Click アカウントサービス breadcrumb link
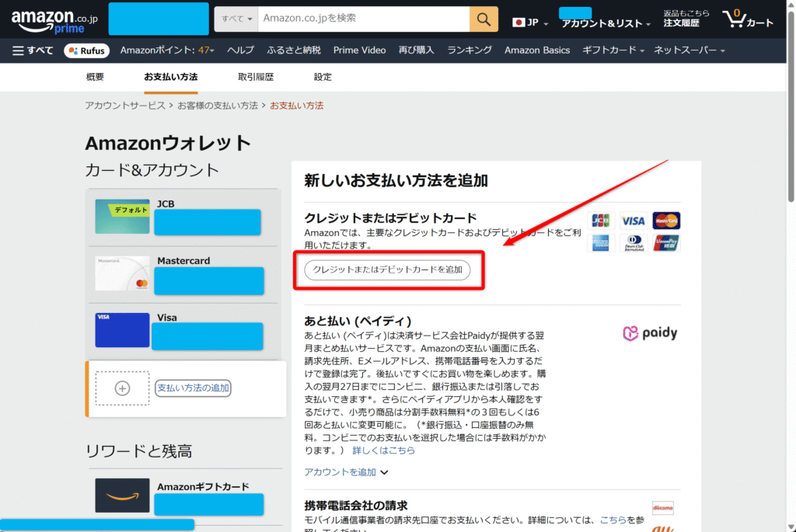Image resolution: width=796 pixels, height=532 pixels. click(x=125, y=106)
